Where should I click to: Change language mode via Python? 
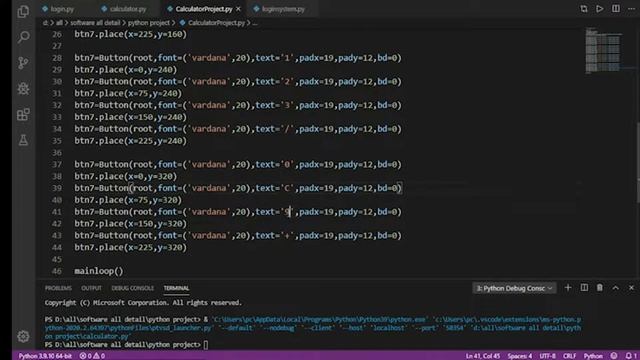(593, 356)
